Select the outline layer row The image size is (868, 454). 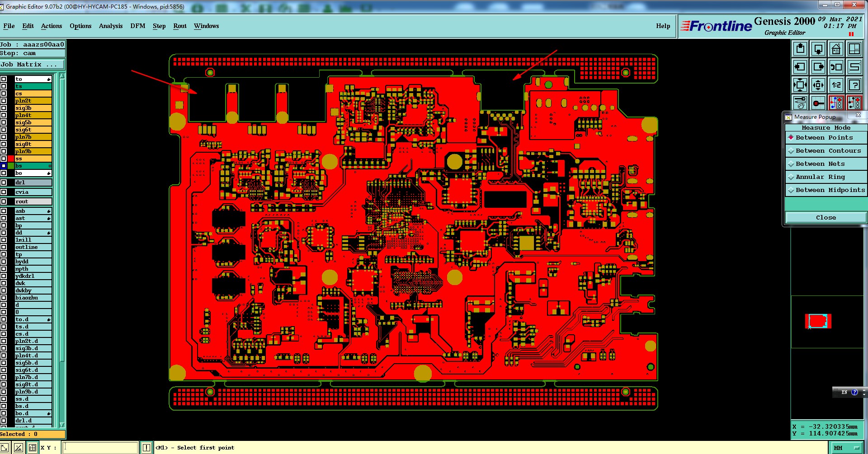(33, 247)
